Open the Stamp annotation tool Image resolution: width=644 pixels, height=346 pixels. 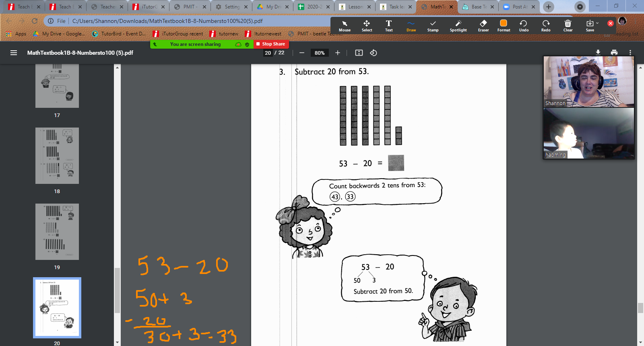coord(433,26)
